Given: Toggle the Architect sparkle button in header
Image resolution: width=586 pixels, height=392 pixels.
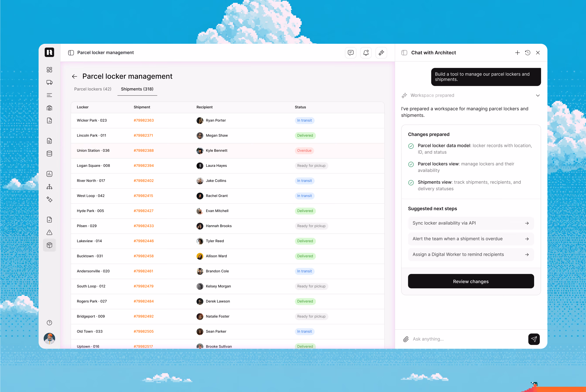Looking at the screenshot, I should click(381, 53).
